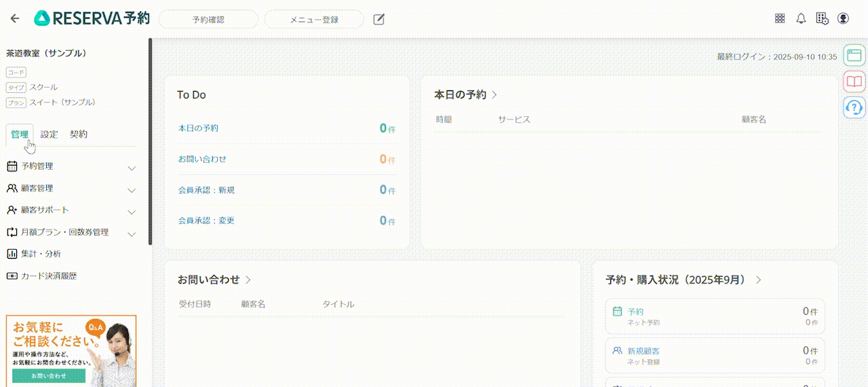Open the building settings icon

click(822, 19)
